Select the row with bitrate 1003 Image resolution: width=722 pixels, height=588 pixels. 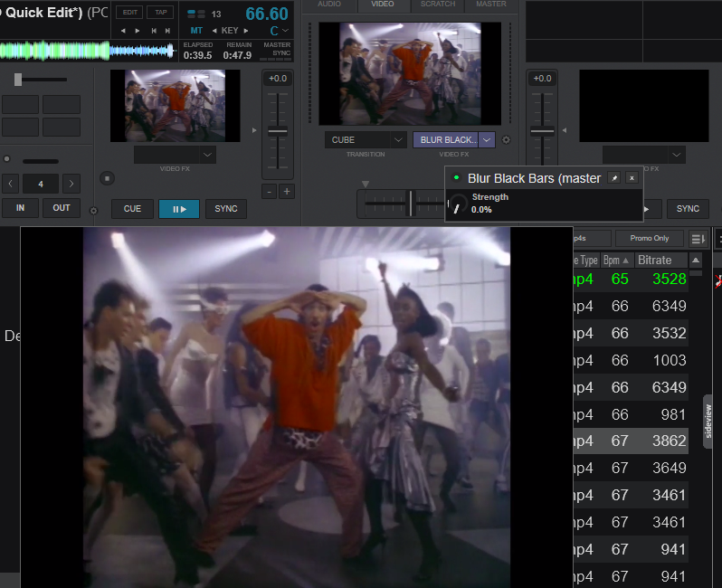(x=631, y=360)
